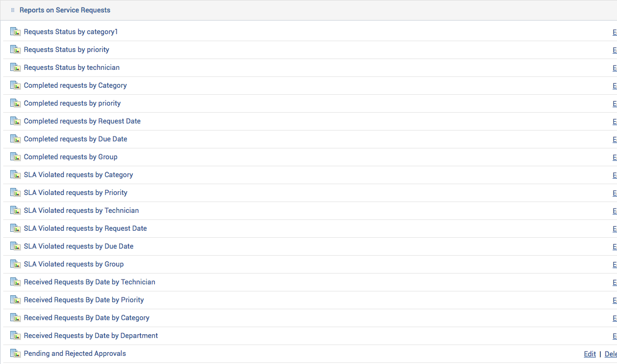Open Completed requests by Request Date report
Screen dimensions: 617x364
(x=82, y=121)
